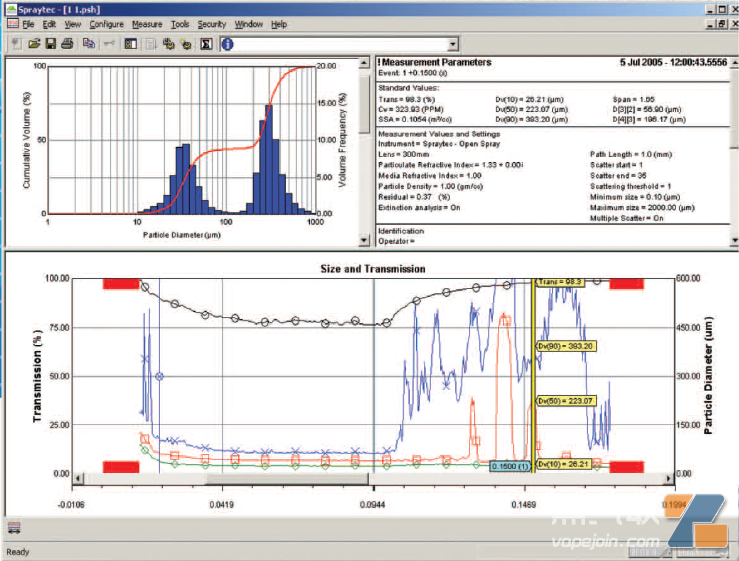Click the Sigma statistics toolbar icon
The image size is (739, 561).
coord(205,44)
